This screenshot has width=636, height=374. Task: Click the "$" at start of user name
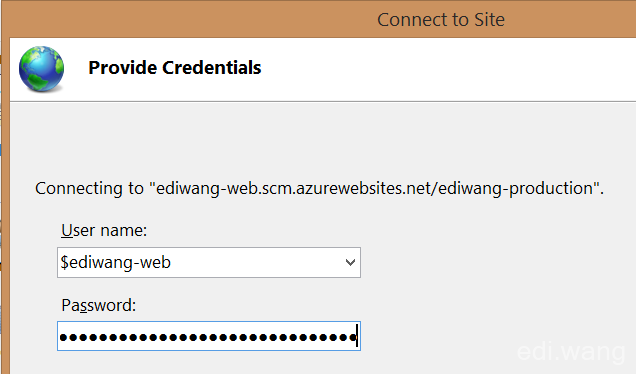[64, 262]
